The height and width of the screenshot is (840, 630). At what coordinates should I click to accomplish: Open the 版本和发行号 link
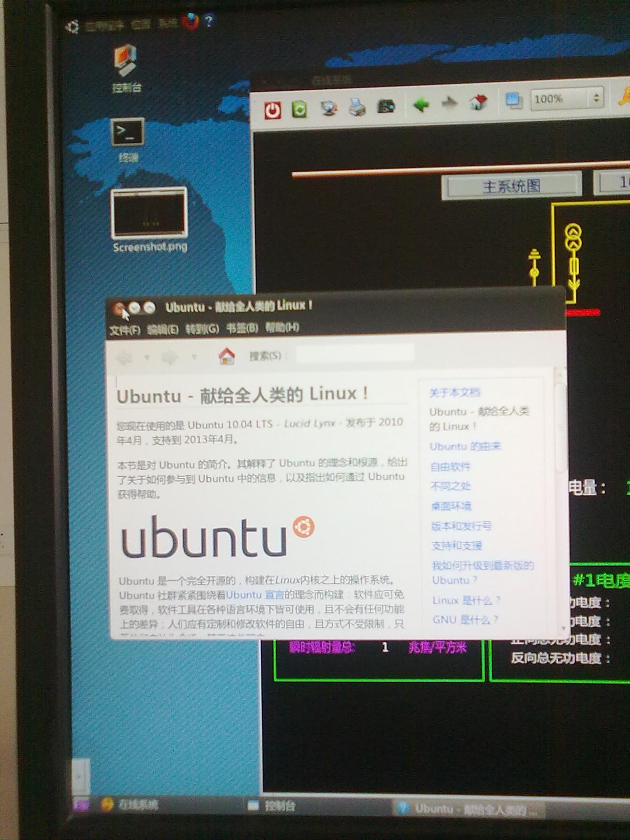(x=461, y=526)
